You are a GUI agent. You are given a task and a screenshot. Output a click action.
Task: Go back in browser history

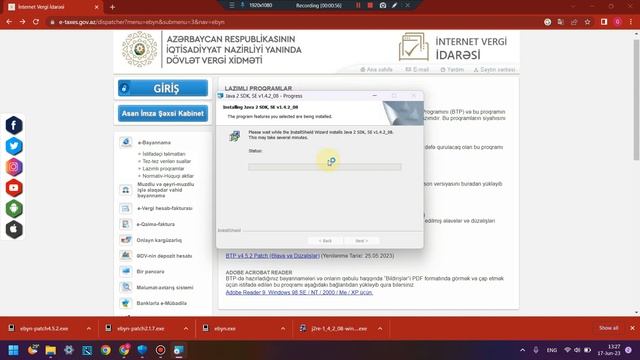point(9,22)
